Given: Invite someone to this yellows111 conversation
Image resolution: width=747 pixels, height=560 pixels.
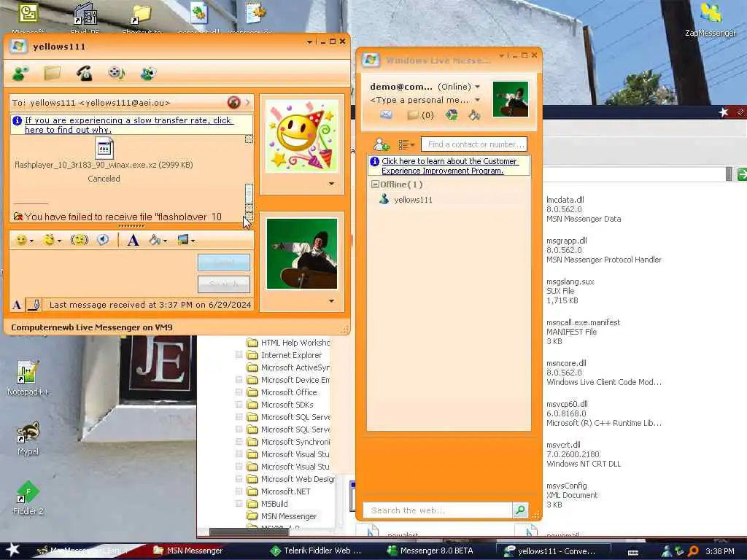Looking at the screenshot, I should click(20, 74).
